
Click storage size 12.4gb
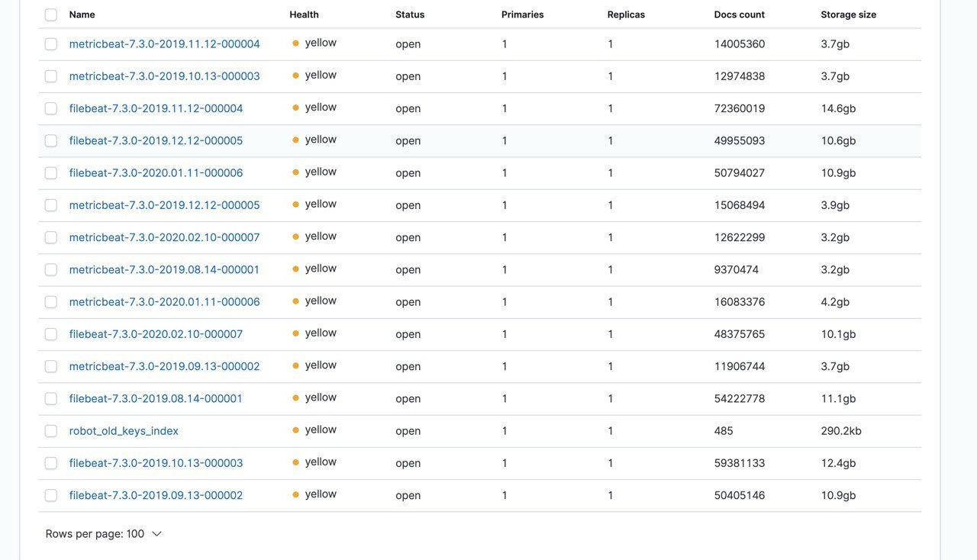point(838,463)
